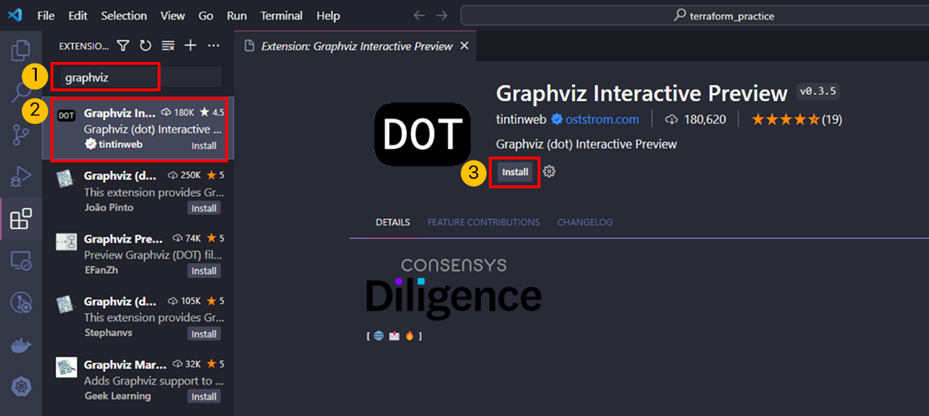Open Run and Debug view icon
929x416 pixels.
click(21, 177)
